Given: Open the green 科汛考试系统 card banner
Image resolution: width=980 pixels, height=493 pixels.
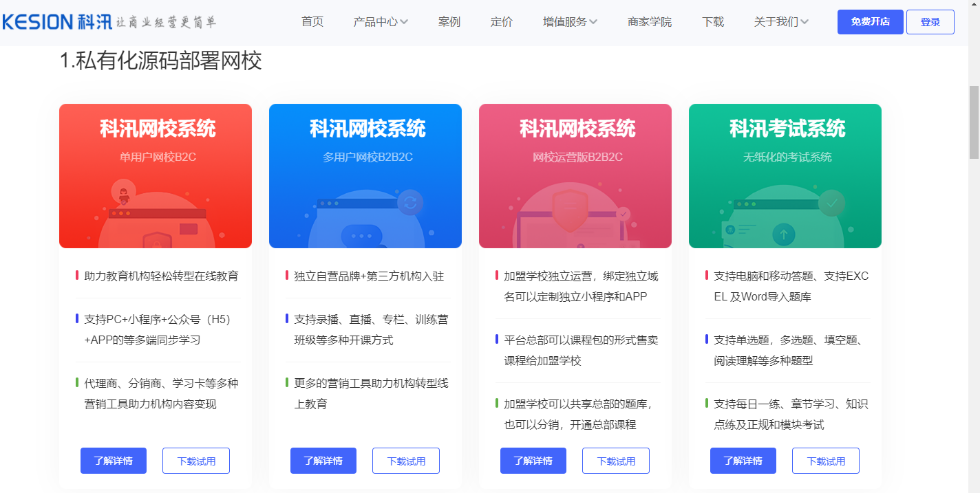Looking at the screenshot, I should click(x=785, y=176).
